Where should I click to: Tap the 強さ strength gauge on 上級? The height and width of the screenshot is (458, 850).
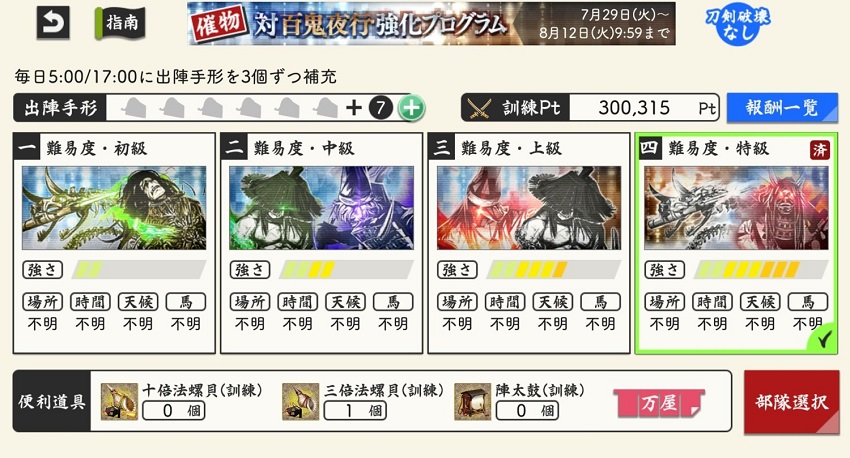(553, 269)
